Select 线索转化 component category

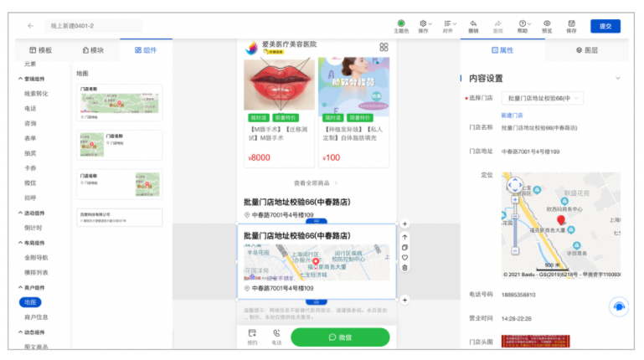[x=36, y=94]
